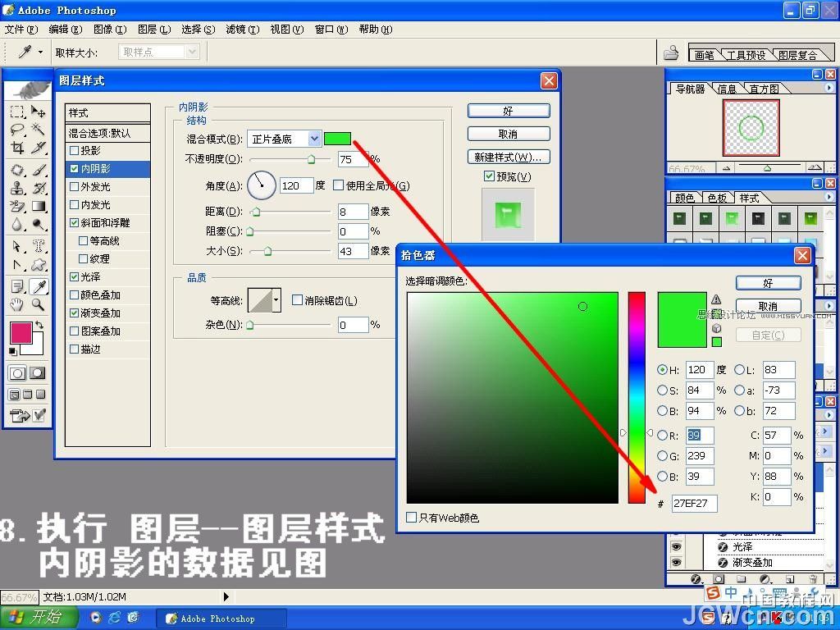Select the Pen tool
This screenshot has height=630, width=840.
(x=17, y=265)
